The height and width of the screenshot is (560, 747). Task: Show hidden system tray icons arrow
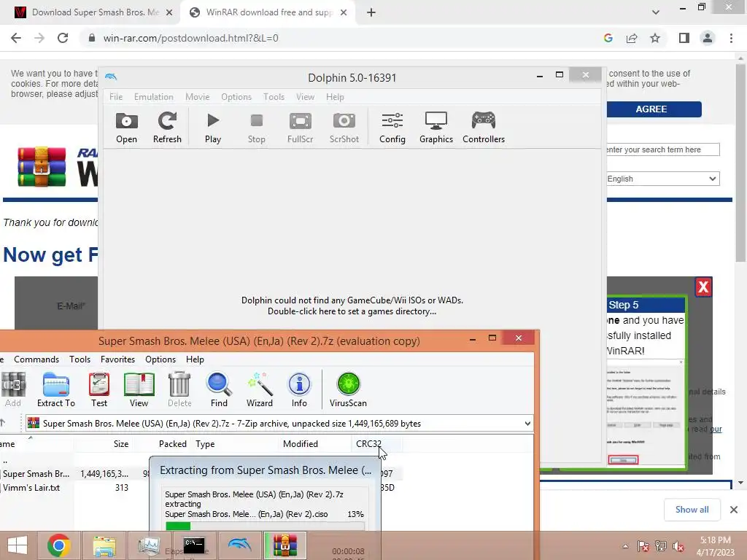[x=625, y=546]
